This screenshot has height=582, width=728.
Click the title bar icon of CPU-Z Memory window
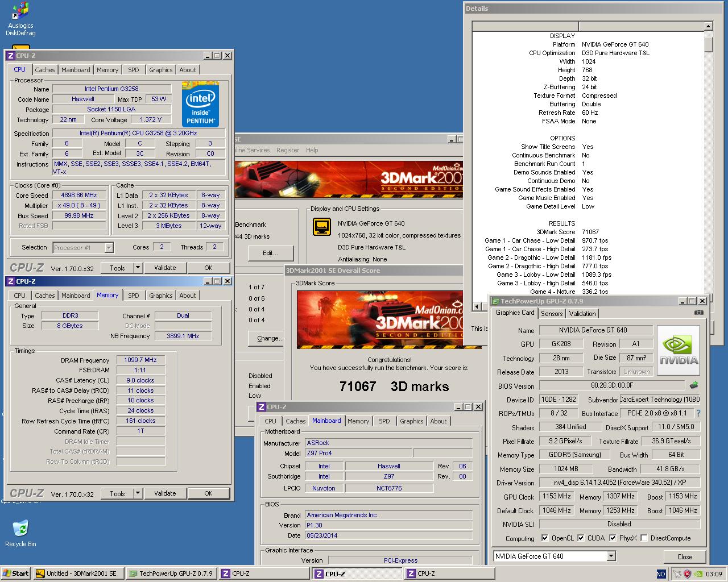[x=10, y=281]
